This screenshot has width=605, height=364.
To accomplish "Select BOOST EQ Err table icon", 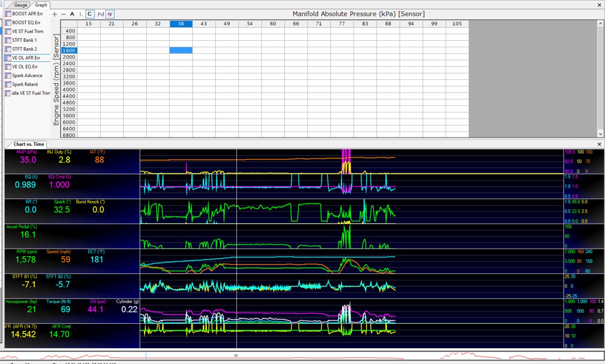I will click(8, 22).
